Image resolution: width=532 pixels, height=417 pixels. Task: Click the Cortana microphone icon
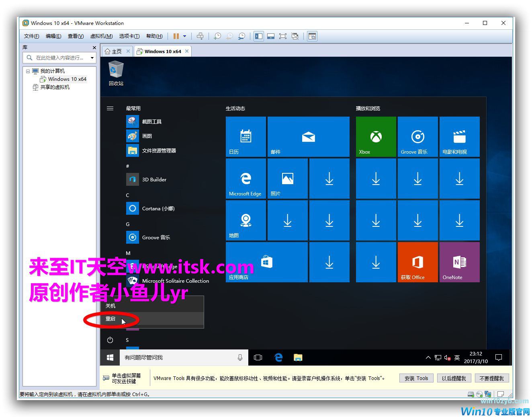tap(240, 357)
